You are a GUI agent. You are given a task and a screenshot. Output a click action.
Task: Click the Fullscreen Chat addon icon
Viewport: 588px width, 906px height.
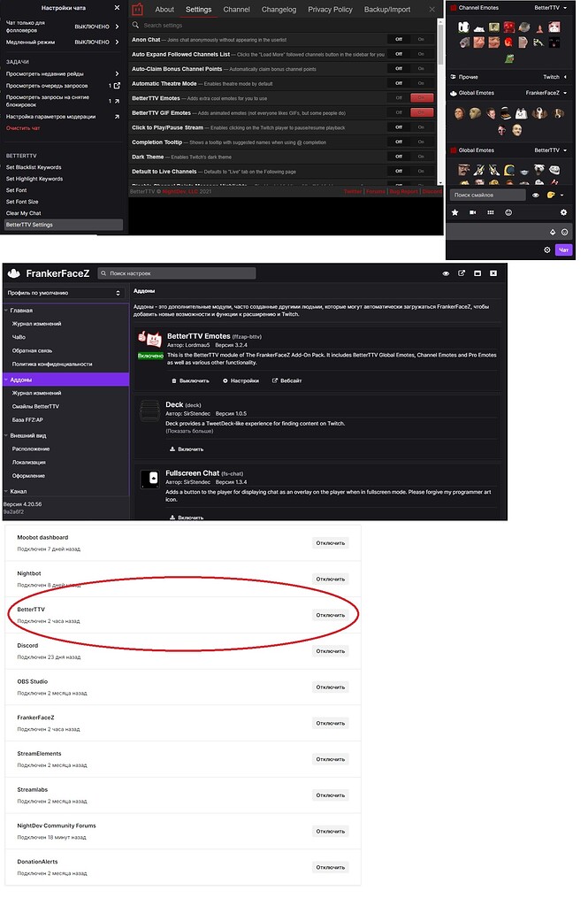(x=150, y=479)
